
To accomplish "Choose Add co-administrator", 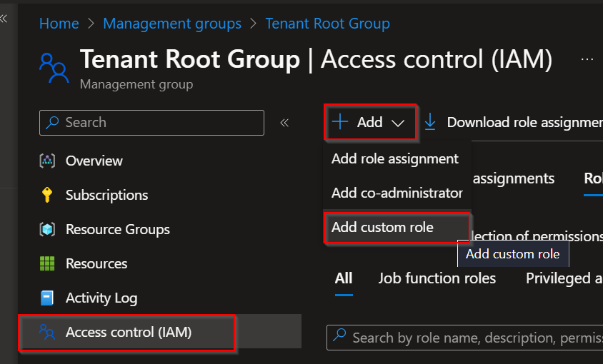I will point(397,193).
